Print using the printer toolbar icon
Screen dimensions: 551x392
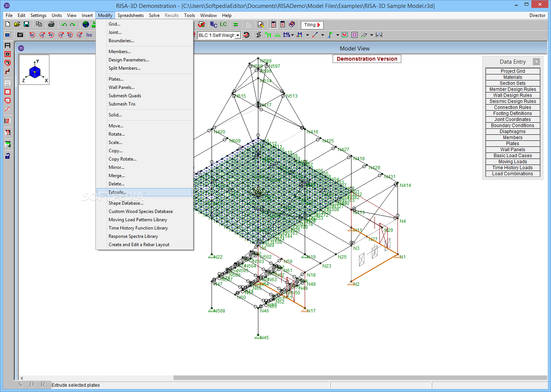point(51,24)
